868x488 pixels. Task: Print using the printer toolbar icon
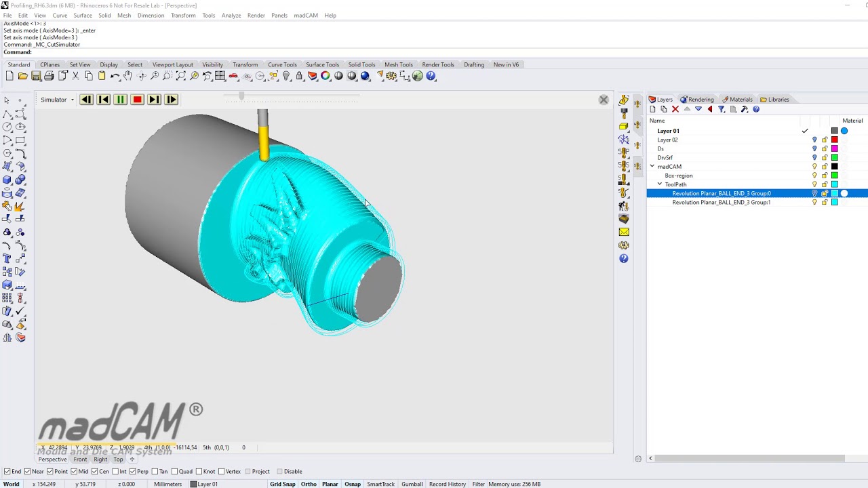click(49, 76)
